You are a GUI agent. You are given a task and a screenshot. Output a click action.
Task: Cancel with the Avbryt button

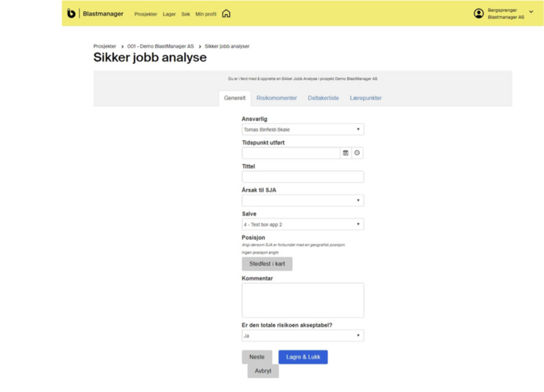[263, 371]
